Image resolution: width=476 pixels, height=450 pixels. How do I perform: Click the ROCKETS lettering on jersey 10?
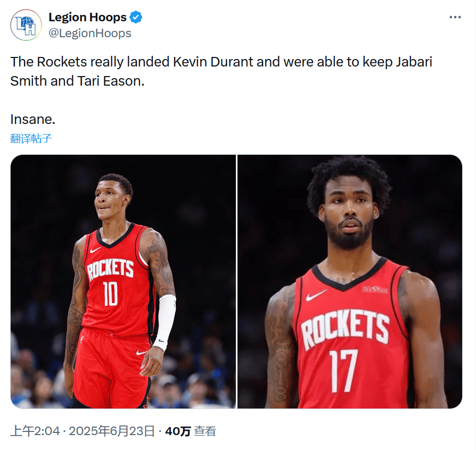(111, 269)
